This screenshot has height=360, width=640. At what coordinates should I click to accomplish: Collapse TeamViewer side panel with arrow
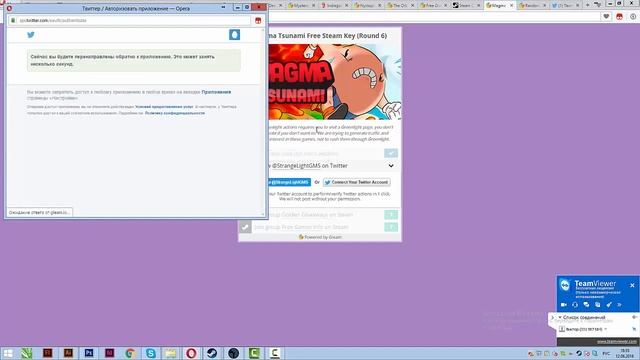[x=553, y=318]
